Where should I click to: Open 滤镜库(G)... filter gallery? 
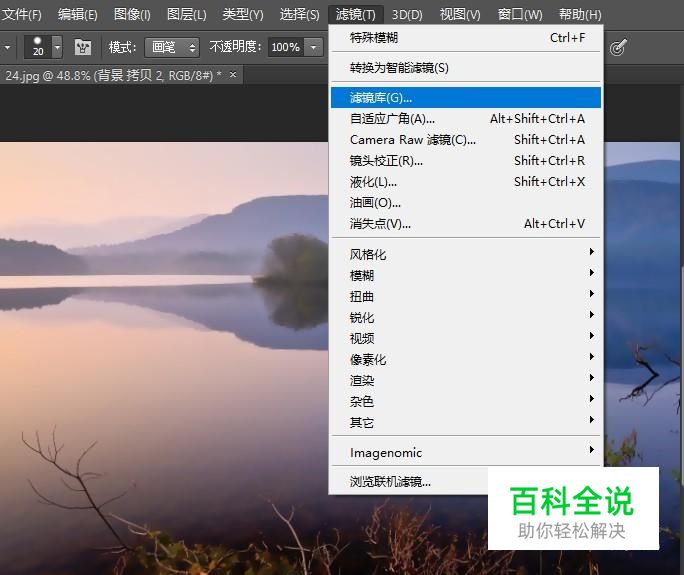tap(466, 97)
